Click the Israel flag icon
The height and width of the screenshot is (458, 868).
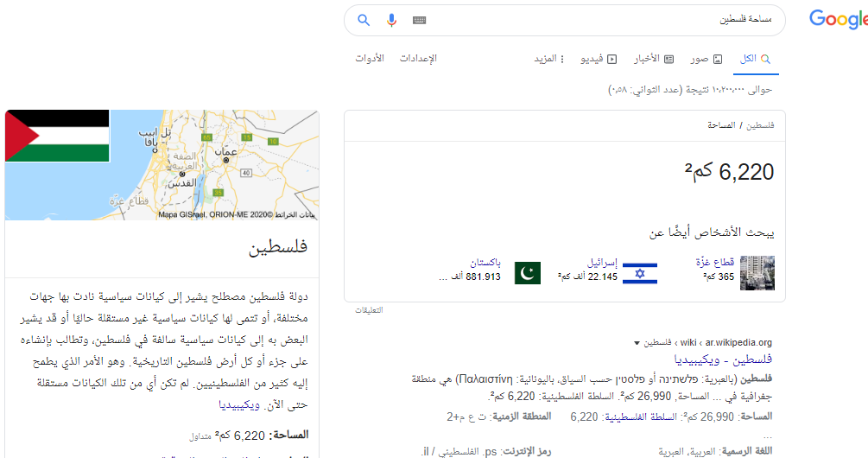[640, 274]
